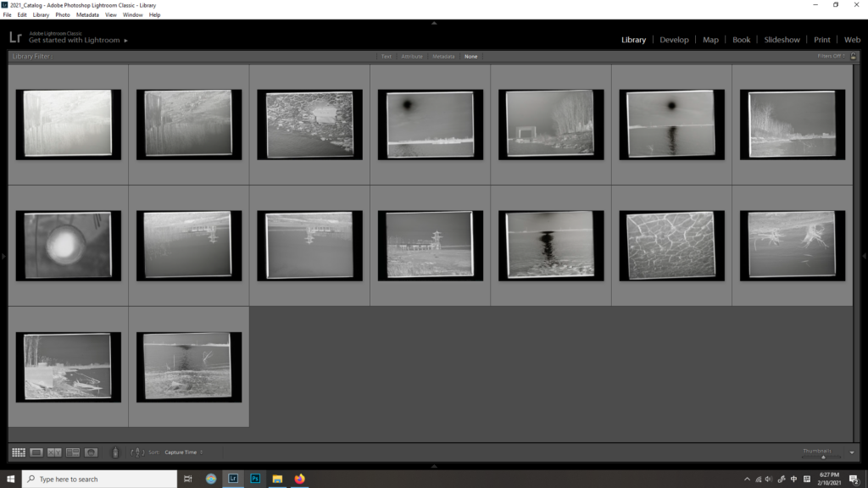
Task: Open the Library menu
Action: [41, 15]
